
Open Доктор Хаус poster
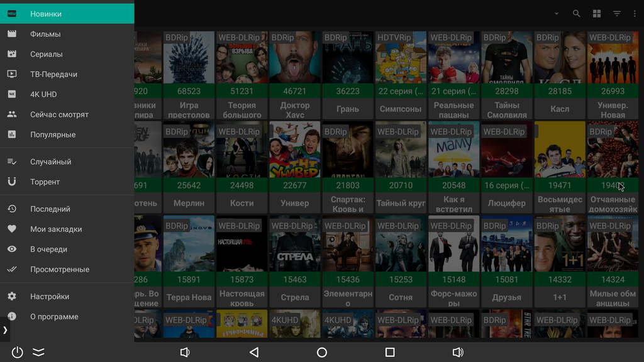click(x=295, y=57)
